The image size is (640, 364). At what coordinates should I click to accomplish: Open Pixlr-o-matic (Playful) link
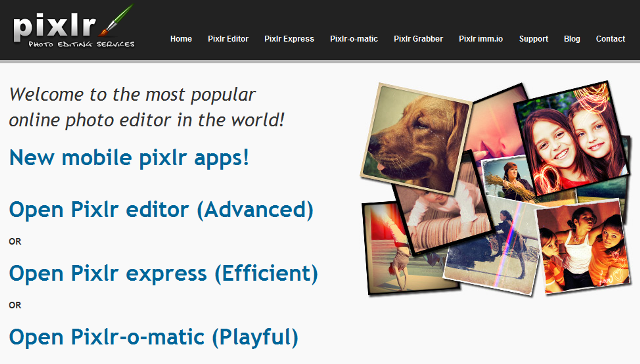[x=153, y=337]
